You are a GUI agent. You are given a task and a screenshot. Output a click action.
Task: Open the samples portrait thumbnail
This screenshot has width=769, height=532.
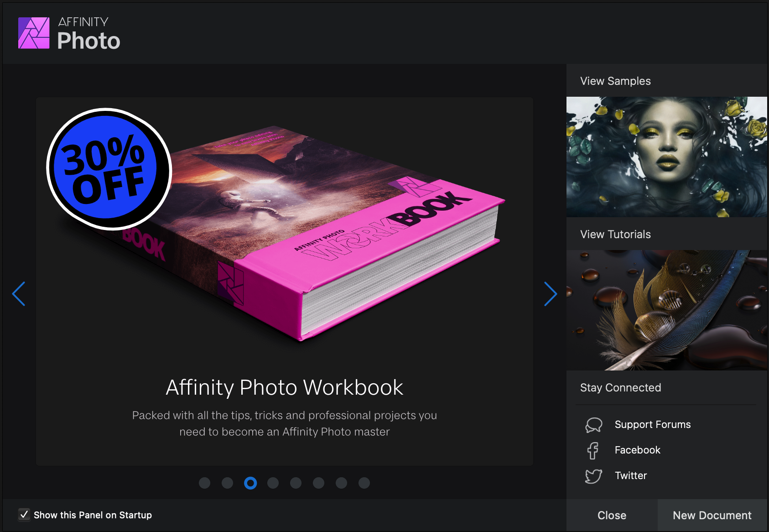click(667, 157)
